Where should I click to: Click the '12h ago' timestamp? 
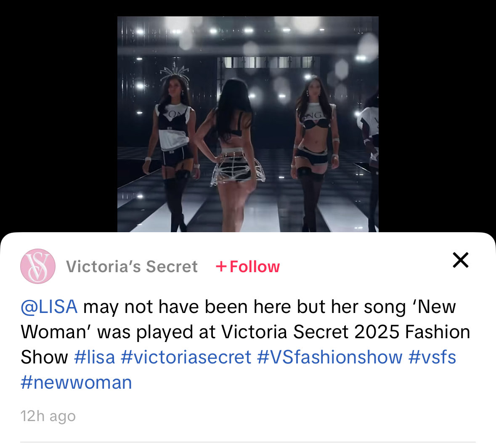point(48,416)
